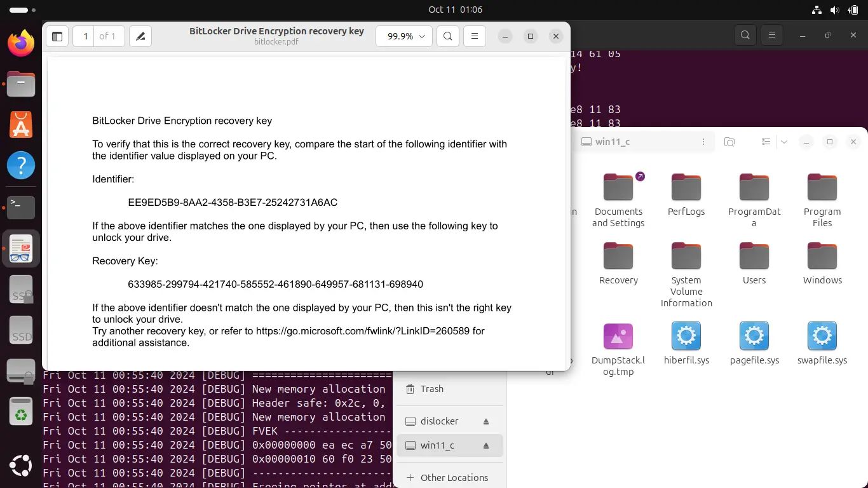868x488 pixels.
Task: Launch Firefox from the dock
Action: 21,44
